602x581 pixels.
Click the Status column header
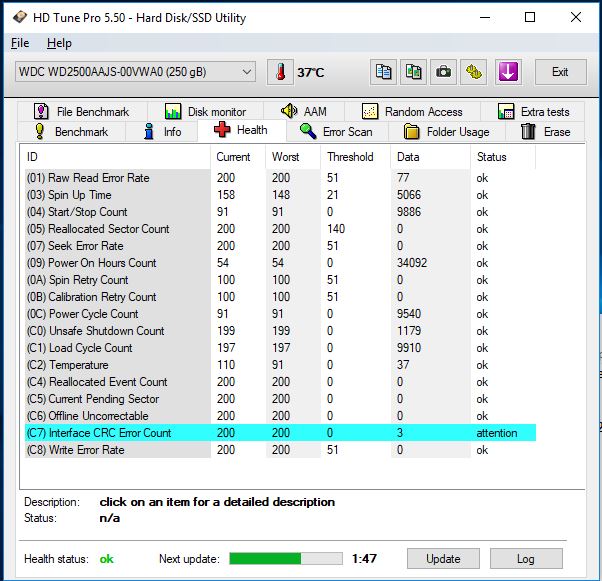pyautogui.click(x=503, y=157)
